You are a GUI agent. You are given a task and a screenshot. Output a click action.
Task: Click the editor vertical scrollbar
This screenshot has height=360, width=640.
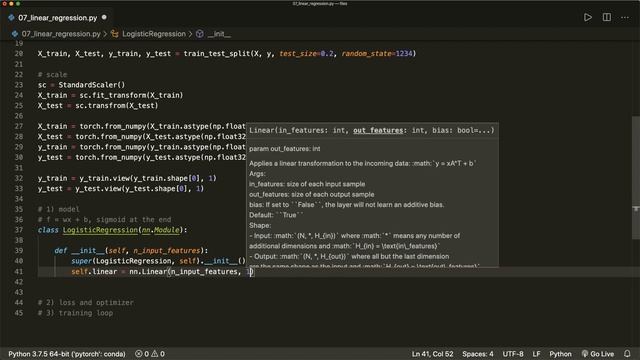coord(636,178)
